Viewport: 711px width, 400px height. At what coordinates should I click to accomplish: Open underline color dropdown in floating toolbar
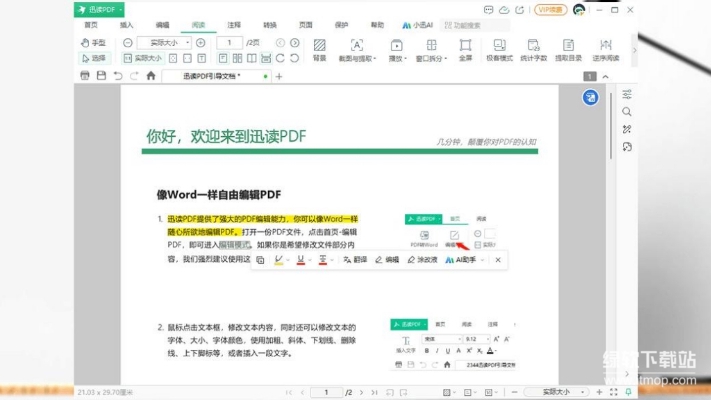coord(310,260)
